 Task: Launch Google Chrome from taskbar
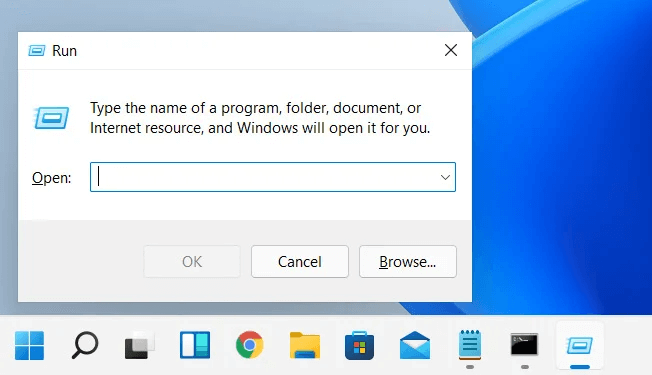249,345
